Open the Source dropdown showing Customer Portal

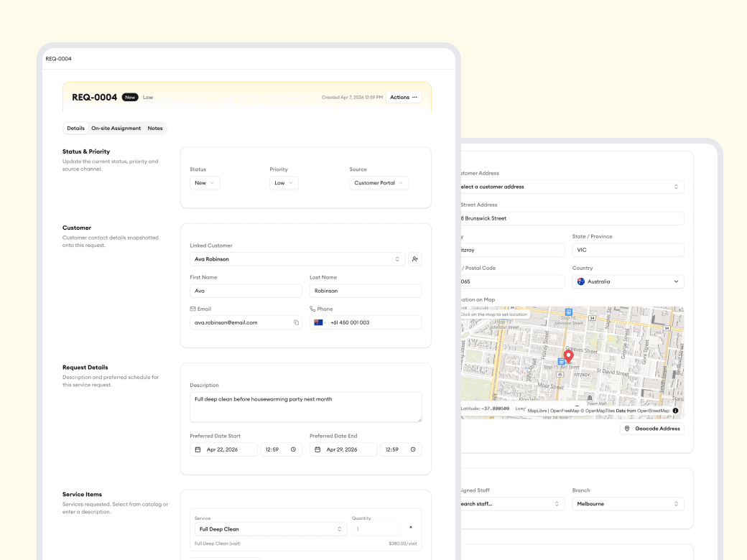click(x=379, y=182)
